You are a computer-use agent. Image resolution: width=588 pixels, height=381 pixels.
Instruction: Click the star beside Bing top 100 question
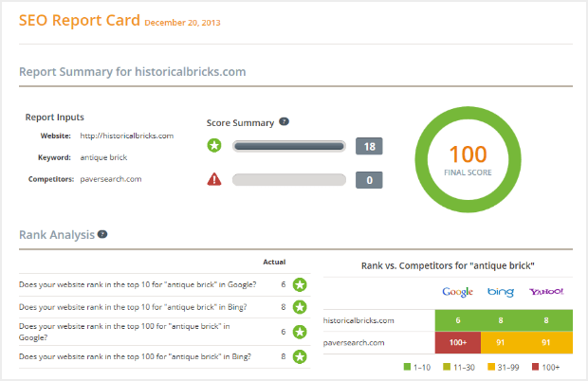click(x=300, y=356)
